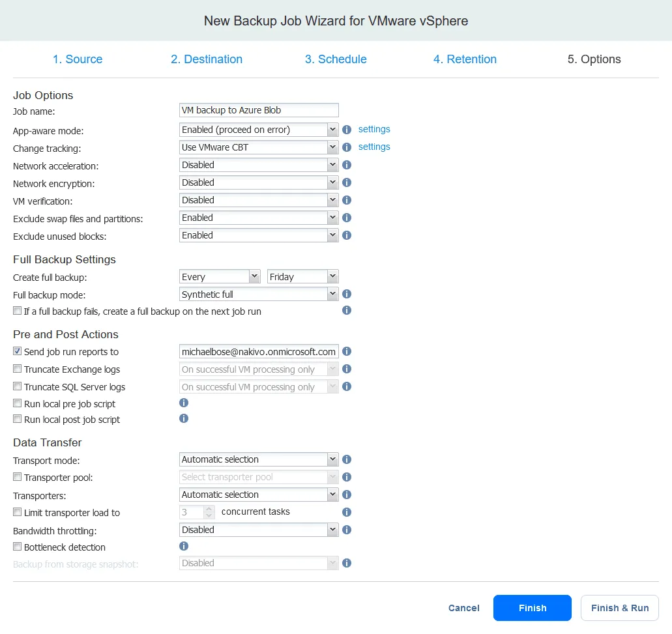Click info icon beside Full backup mode
The height and width of the screenshot is (634, 672).
pyautogui.click(x=347, y=295)
